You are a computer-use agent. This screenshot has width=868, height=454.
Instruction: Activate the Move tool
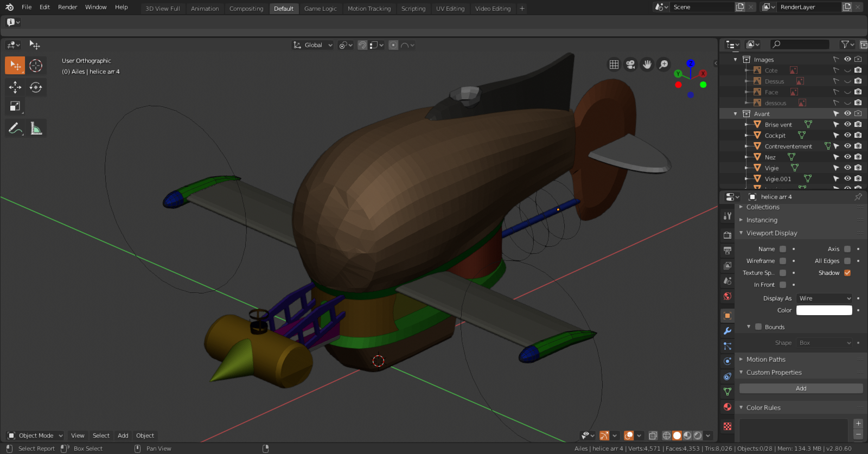coord(15,87)
